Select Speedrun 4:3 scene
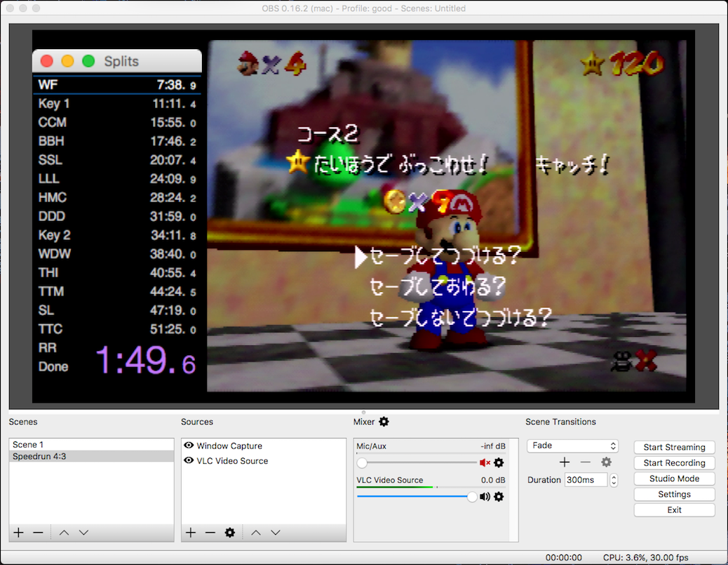 91,456
